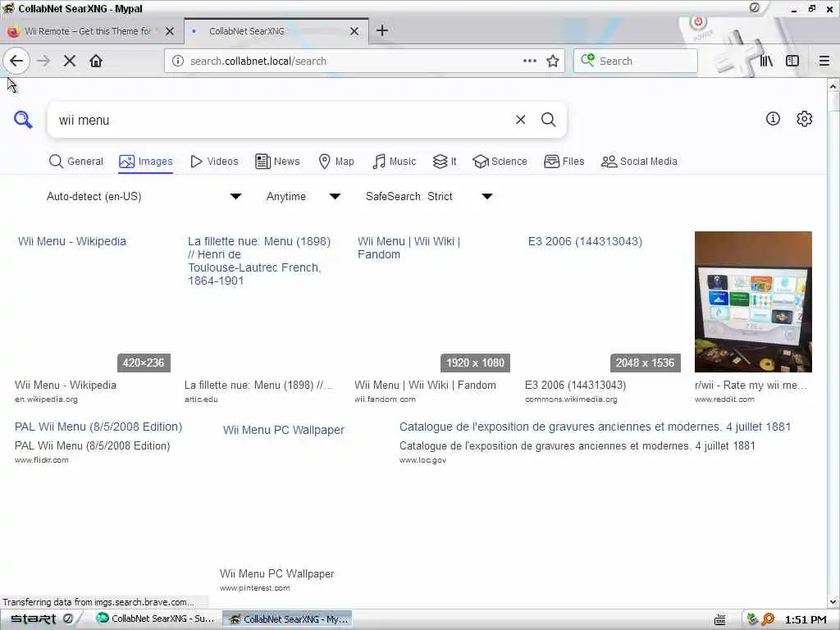This screenshot has width=840, height=630.
Task: Focus the address bar URL
Action: click(x=354, y=61)
